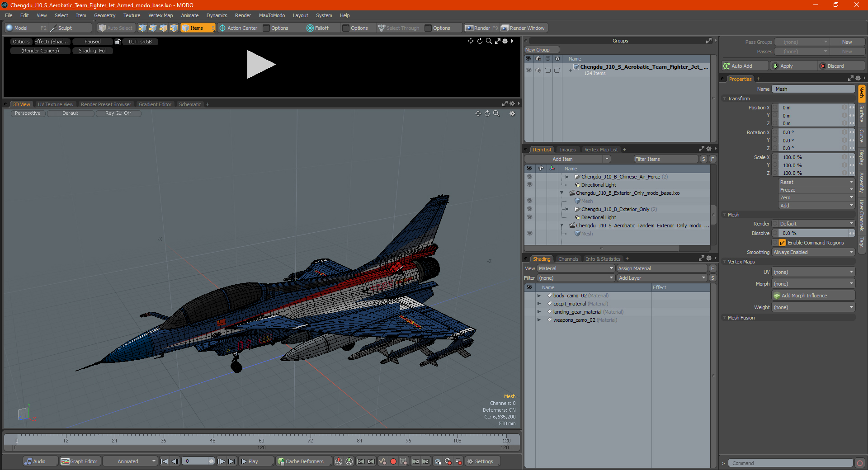Image resolution: width=868 pixels, height=470 pixels.
Task: Select Vertices selection mode icon
Action: (142, 28)
